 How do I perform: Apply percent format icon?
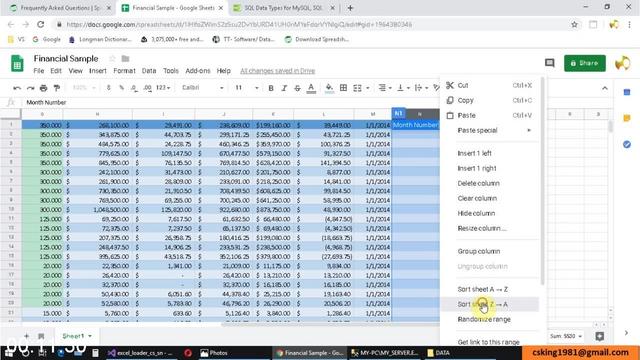121,88
